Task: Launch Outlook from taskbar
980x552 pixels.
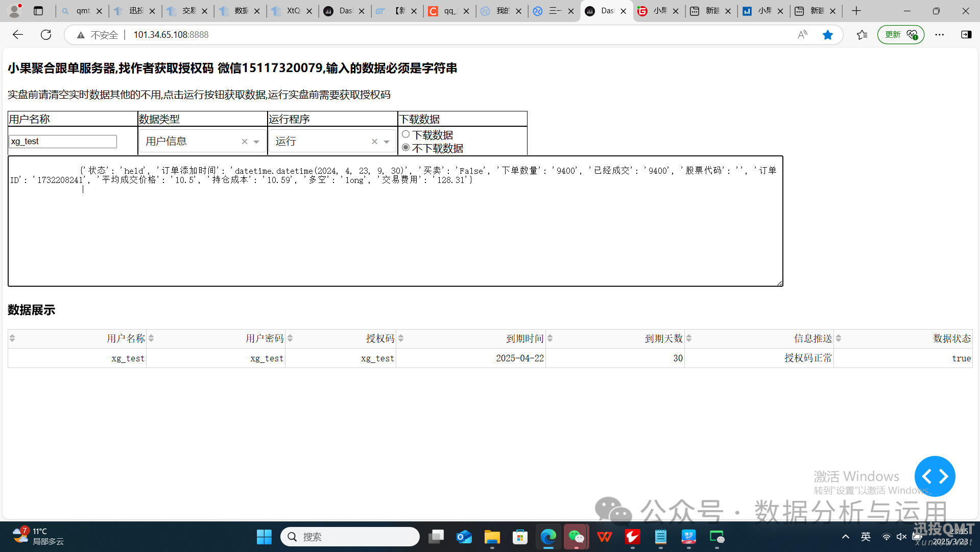Action: (464, 537)
